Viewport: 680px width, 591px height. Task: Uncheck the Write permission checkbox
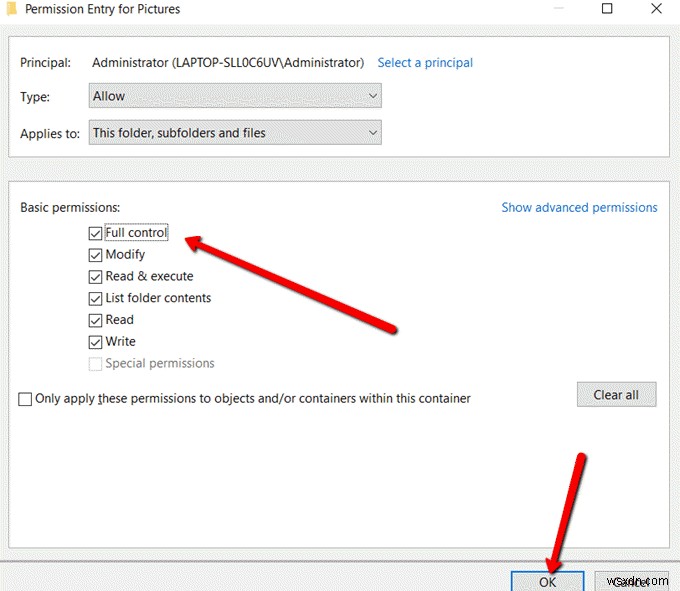(x=95, y=342)
